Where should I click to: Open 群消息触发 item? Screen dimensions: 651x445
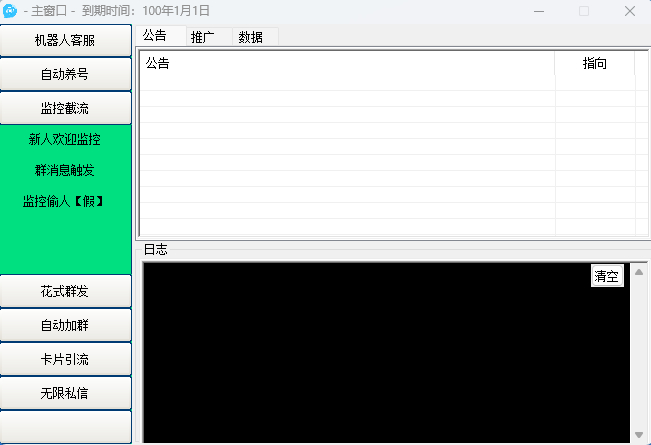tap(65, 170)
